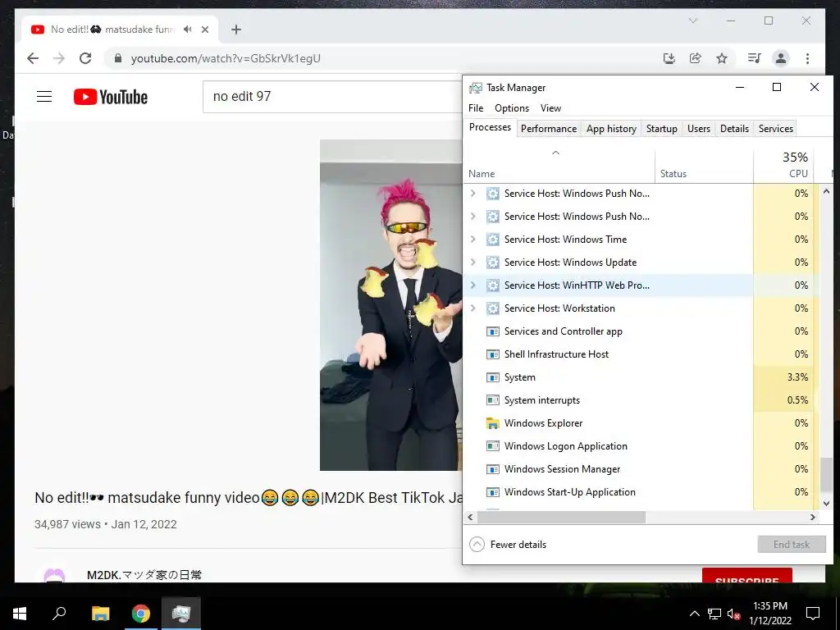The width and height of the screenshot is (840, 630).
Task: Expand Service Host: Windows Time
Action: 472,240
